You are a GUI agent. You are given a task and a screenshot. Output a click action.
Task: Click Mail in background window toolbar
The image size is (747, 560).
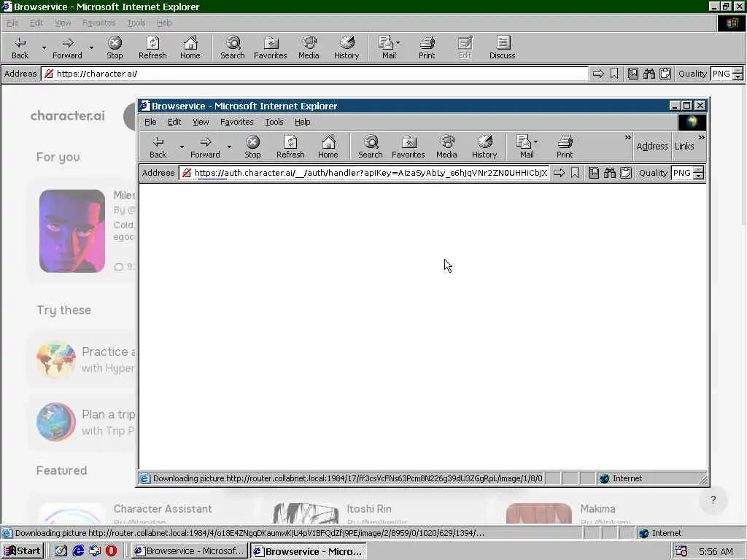tap(388, 47)
